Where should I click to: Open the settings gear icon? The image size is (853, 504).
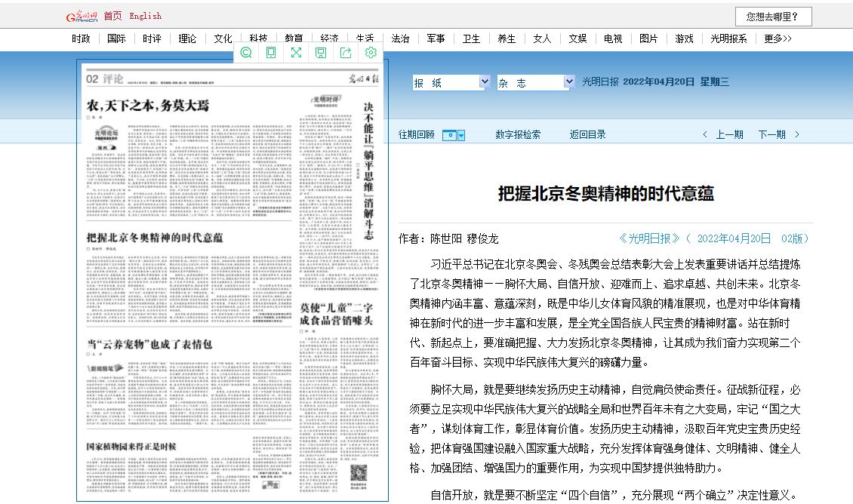(x=371, y=53)
